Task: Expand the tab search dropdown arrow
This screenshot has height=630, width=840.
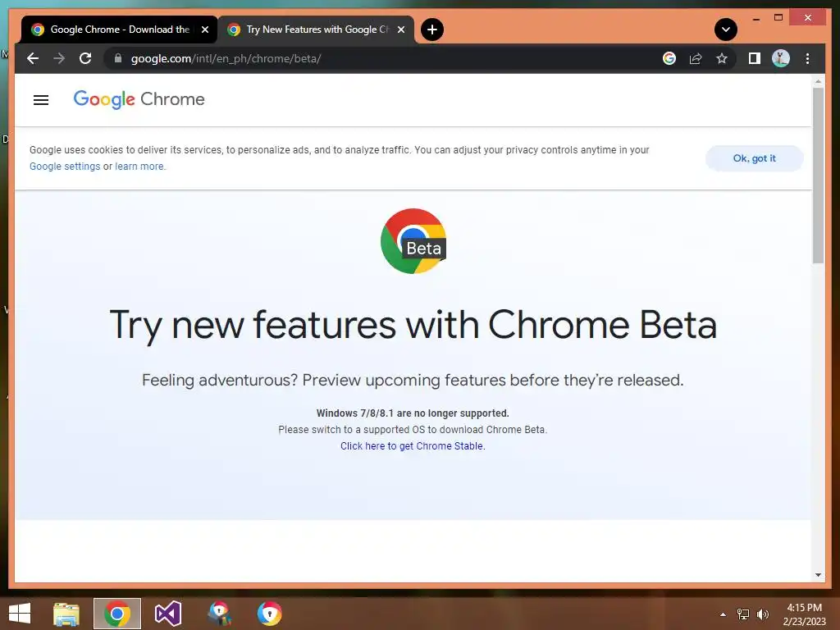Action: [x=726, y=30]
